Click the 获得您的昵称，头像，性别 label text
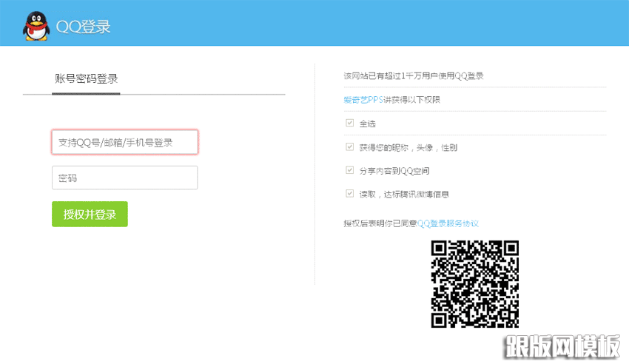This screenshot has height=364, width=629. coord(408,147)
